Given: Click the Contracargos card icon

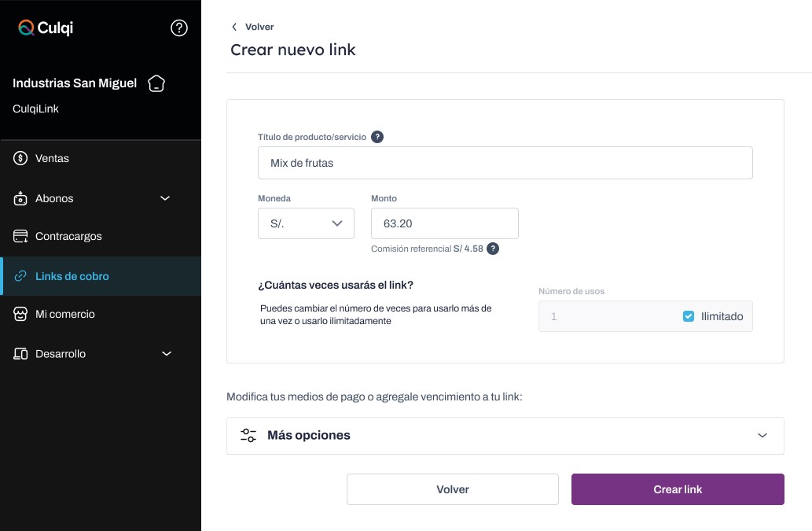Looking at the screenshot, I should point(21,236).
